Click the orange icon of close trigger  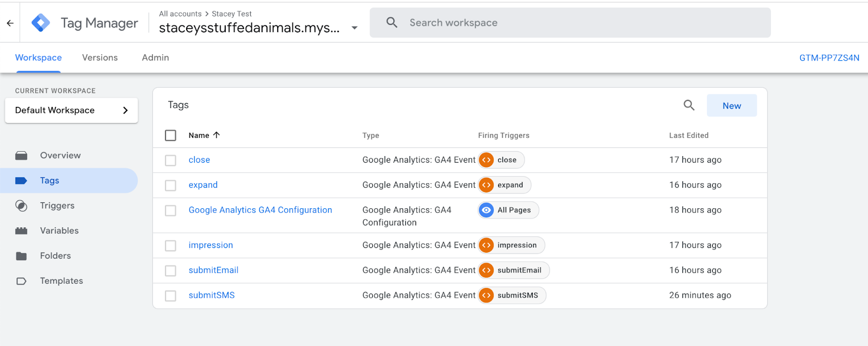click(487, 160)
